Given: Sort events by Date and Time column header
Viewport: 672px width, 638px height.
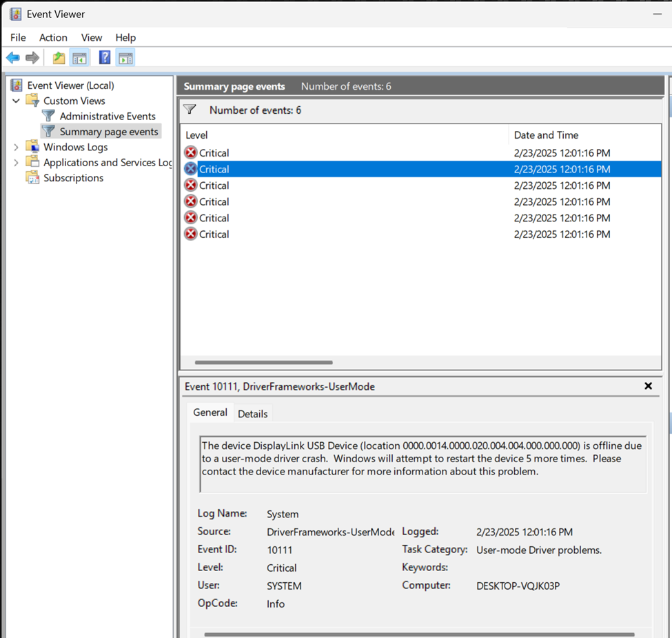Looking at the screenshot, I should [x=584, y=135].
